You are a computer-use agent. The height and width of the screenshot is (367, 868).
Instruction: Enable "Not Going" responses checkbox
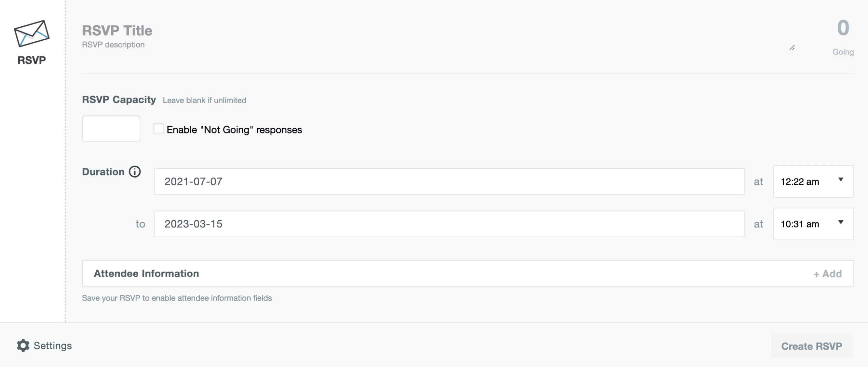point(158,129)
